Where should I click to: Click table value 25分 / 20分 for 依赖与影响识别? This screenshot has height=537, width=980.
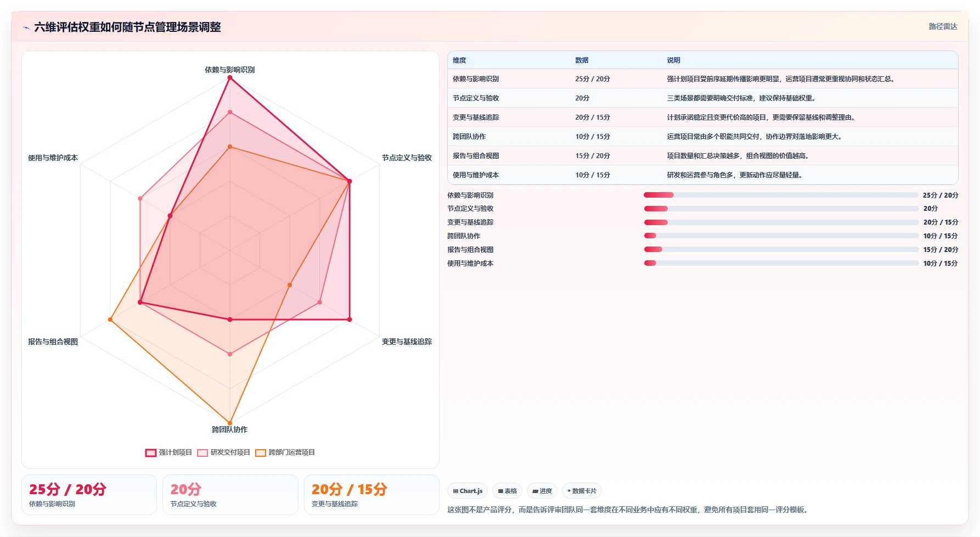(593, 79)
